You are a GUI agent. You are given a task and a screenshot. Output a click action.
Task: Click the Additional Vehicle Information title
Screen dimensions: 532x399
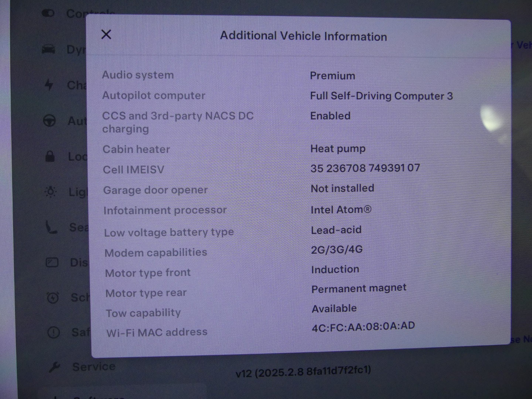click(x=304, y=36)
